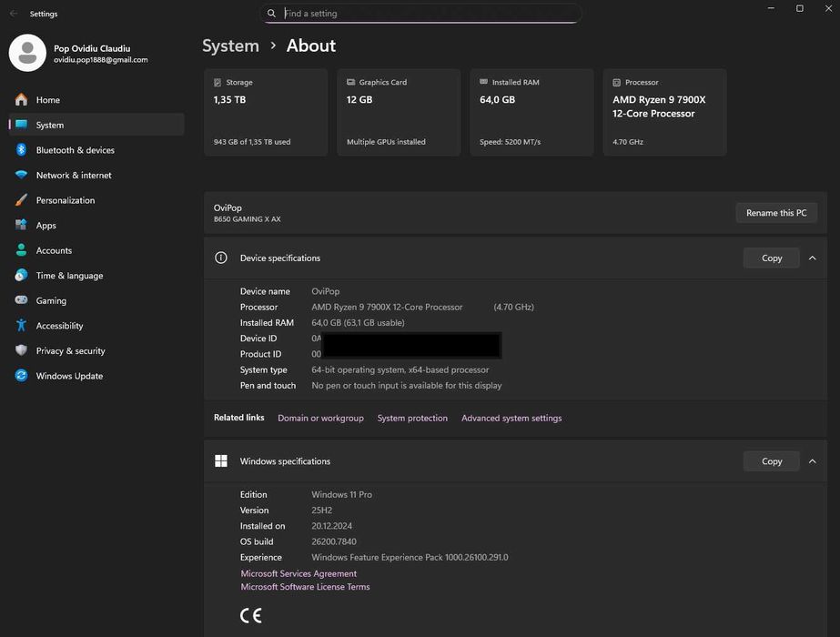Open Advanced system settings link
The width and height of the screenshot is (840, 637).
511,418
